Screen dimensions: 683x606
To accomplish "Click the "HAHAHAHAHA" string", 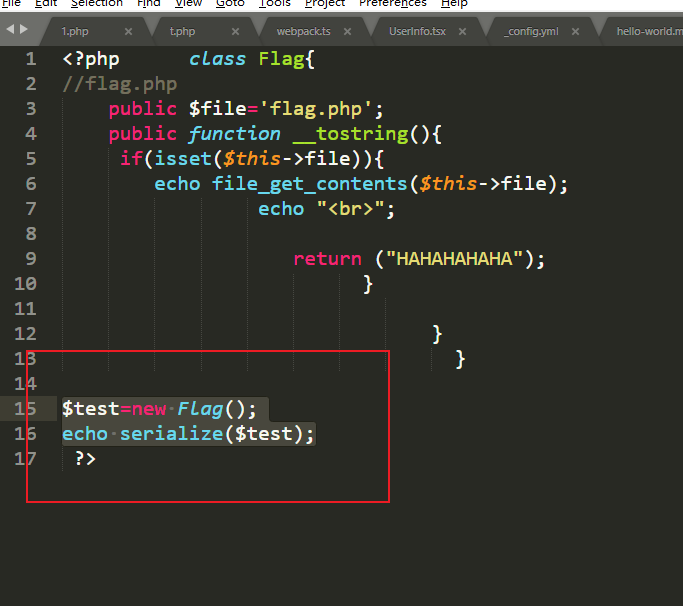I will [454, 259].
